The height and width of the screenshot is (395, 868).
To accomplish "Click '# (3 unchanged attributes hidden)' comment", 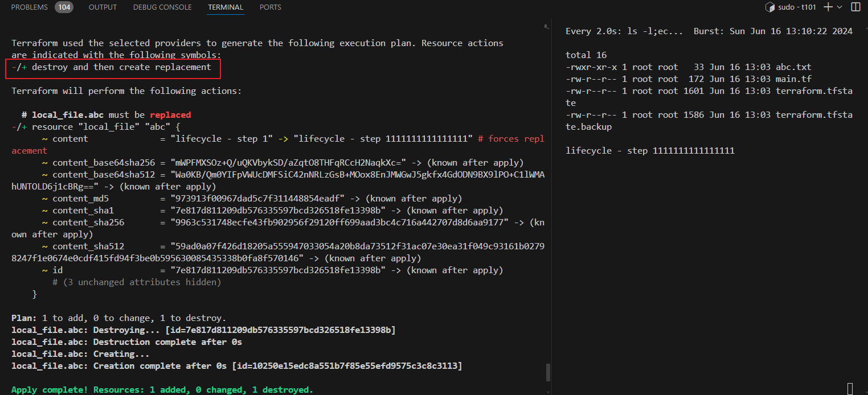I will 137,282.
